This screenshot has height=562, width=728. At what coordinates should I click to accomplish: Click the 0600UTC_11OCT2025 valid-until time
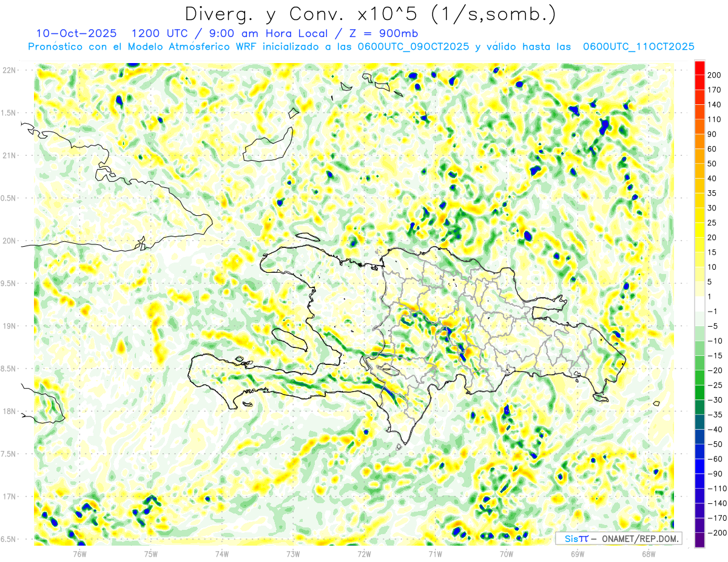click(x=638, y=46)
